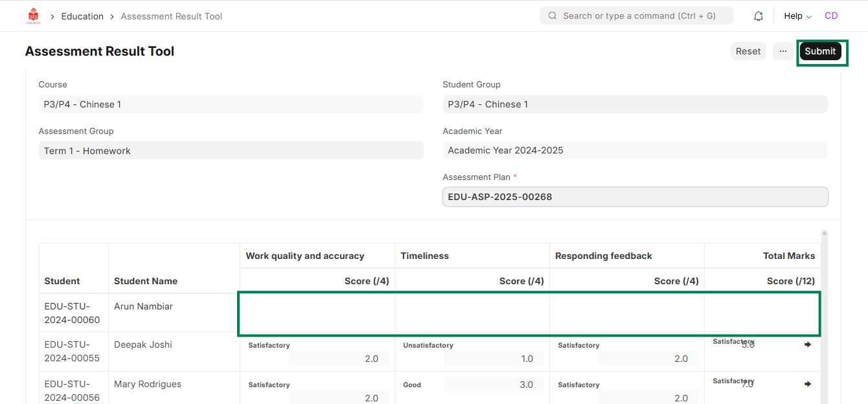Click the search magnifier icon
Image resolution: width=868 pixels, height=404 pixels.
(x=553, y=16)
